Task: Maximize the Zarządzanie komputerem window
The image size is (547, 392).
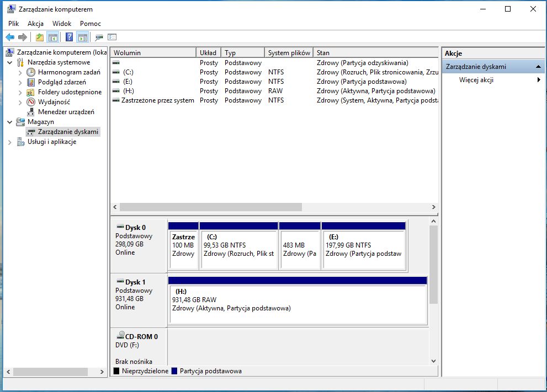Action: (508, 9)
